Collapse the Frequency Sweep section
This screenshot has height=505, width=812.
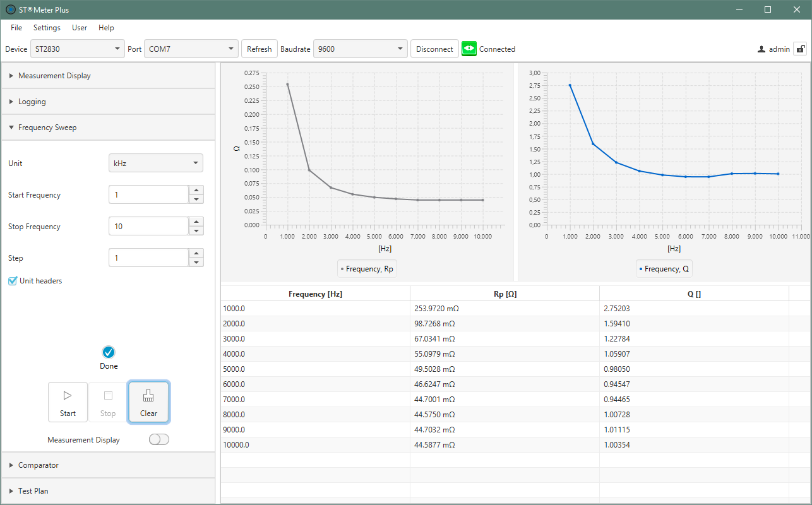(x=47, y=128)
